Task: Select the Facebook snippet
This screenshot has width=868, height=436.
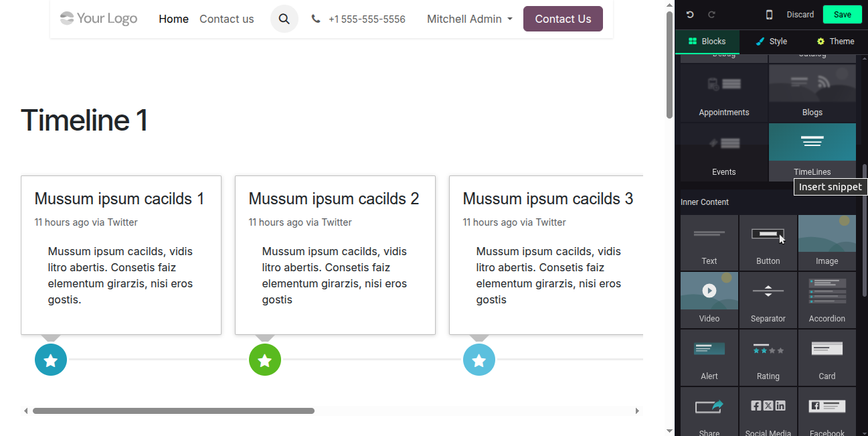Action: point(827,412)
